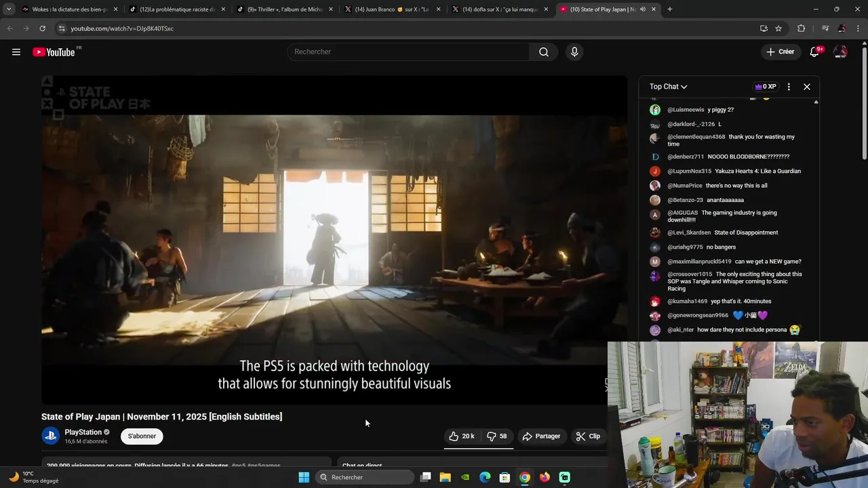Click the youtube.com address bar
Image resolution: width=868 pixels, height=488 pixels.
pos(407,28)
